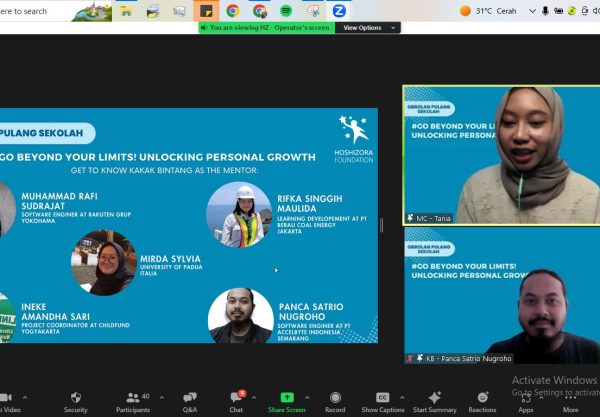Toggle Show Captions
This screenshot has width=600, height=417.
click(382, 399)
